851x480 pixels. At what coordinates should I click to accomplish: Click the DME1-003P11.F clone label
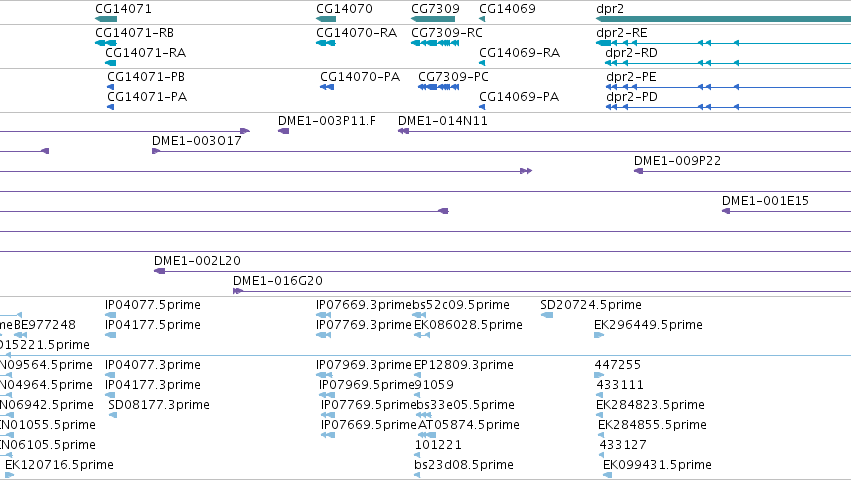click(x=327, y=121)
